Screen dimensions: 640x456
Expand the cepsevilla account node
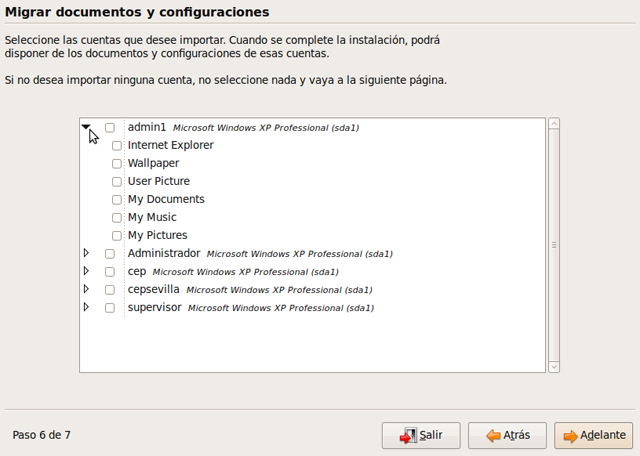pos(87,290)
